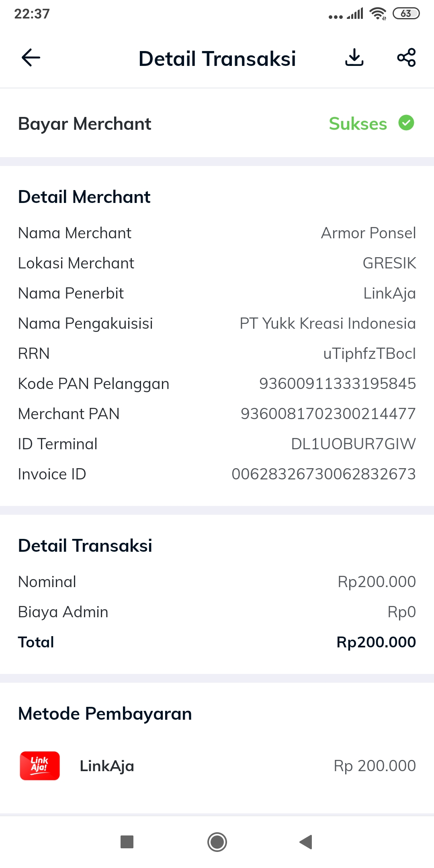Tap the Kode PAN Pelanggan value

coord(337,384)
